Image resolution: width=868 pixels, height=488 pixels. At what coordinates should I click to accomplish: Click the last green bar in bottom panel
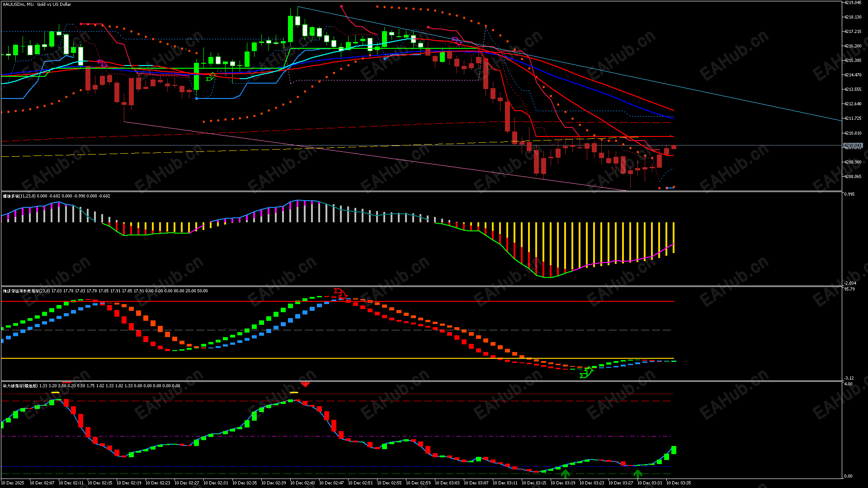point(674,450)
